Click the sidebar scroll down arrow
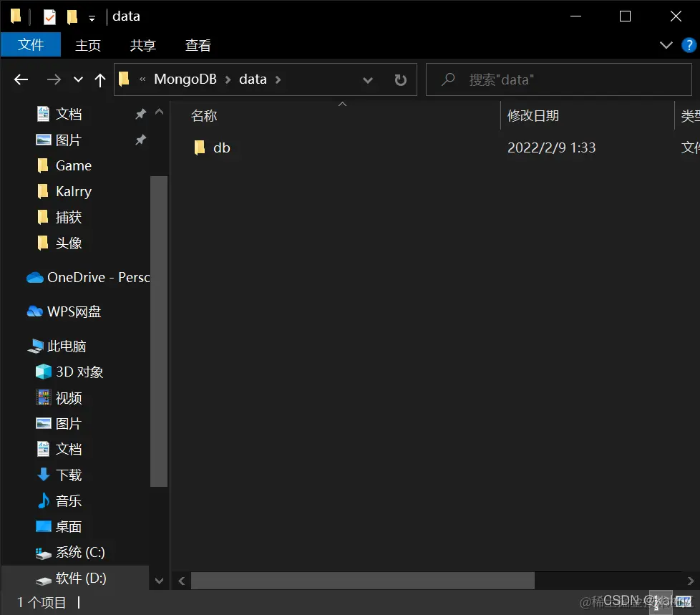Screen dimensions: 700x615 click(159, 581)
